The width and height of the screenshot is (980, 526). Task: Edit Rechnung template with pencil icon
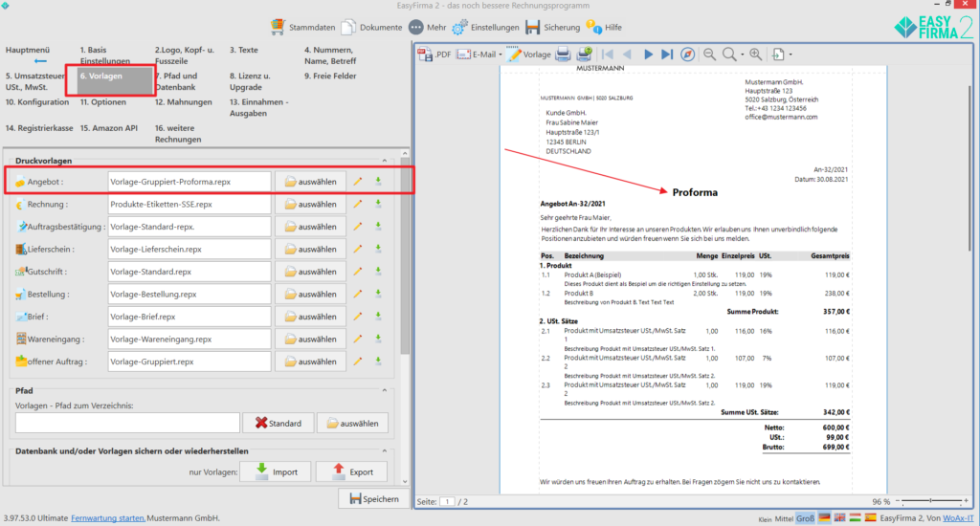click(358, 205)
